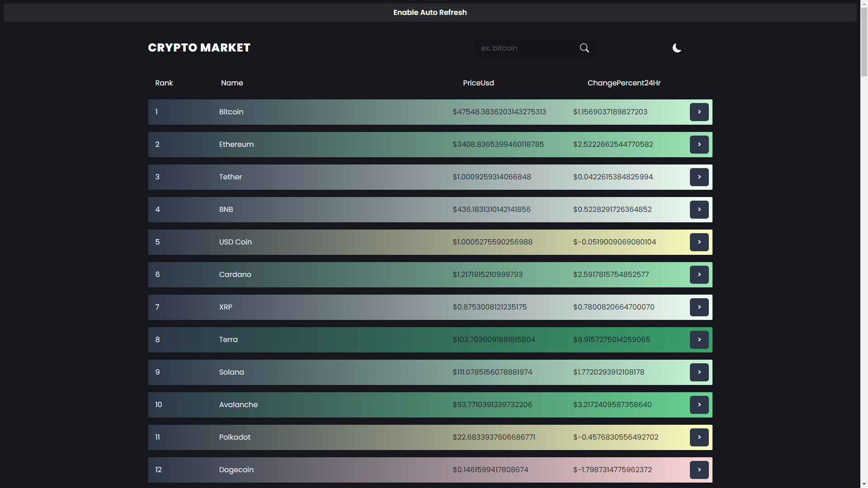Screen dimensions: 868x488
Task: Click Bitcoin price $47548.3836203143275313
Action: (499, 112)
